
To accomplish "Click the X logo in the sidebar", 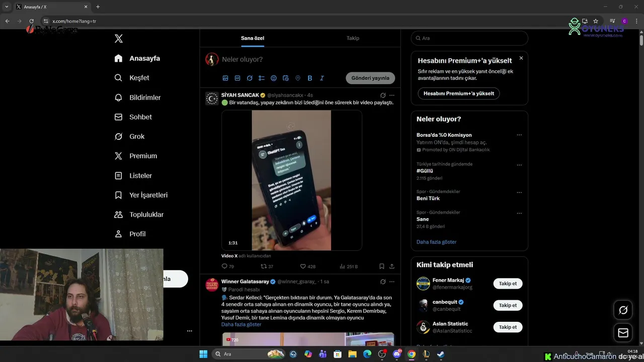I will pyautogui.click(x=119, y=39).
